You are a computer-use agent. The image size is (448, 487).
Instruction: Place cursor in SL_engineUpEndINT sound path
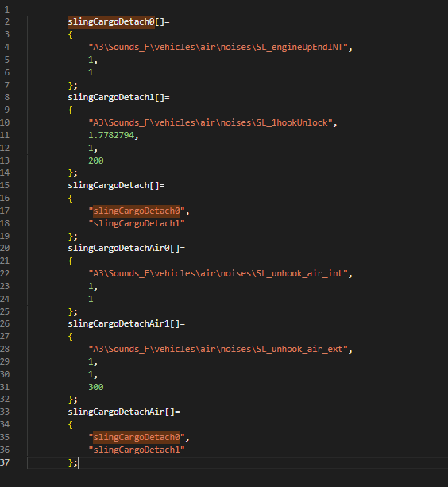tap(218, 47)
